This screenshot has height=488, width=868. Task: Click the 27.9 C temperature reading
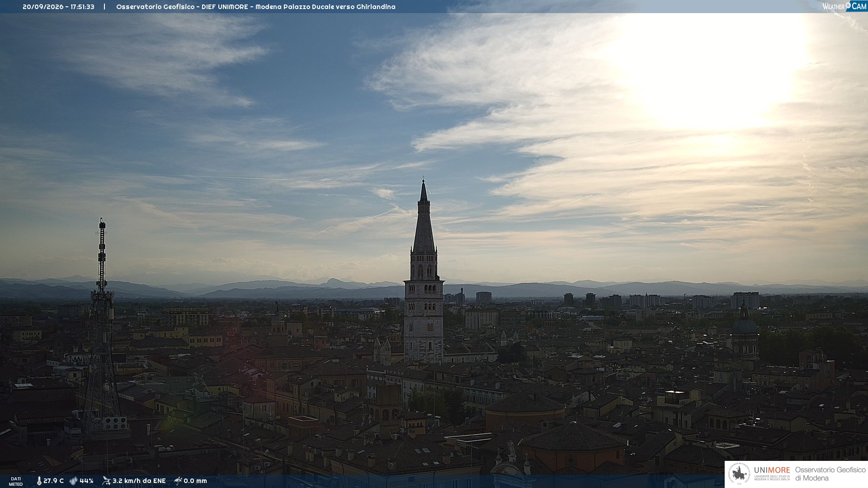[53, 481]
